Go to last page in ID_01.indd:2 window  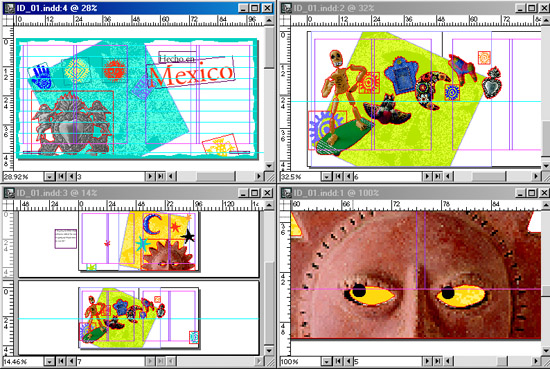coord(438,176)
